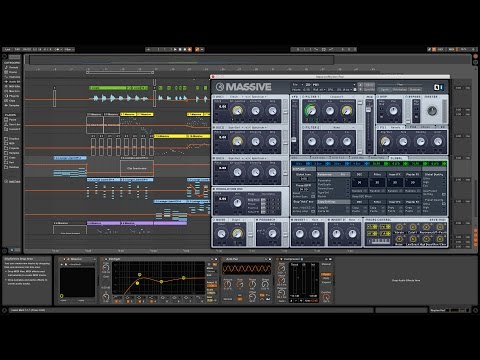The height and width of the screenshot is (360, 480).
Task: Click the OSC1 Amp knob in Massive
Action: point(272,111)
